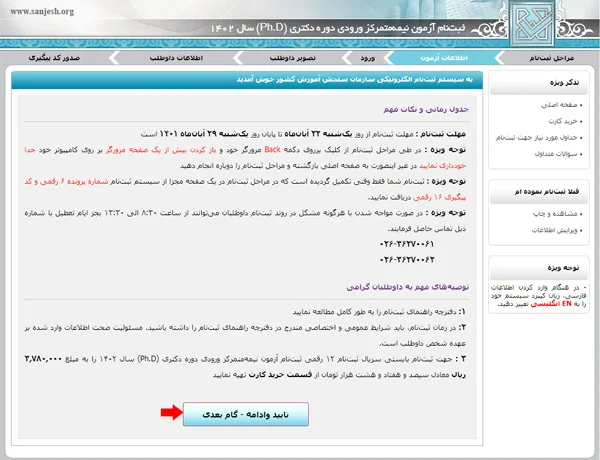Screen dimensions: 600x460
Task: Click the www.sanjesh.org address text
Action: (x=42, y=11)
